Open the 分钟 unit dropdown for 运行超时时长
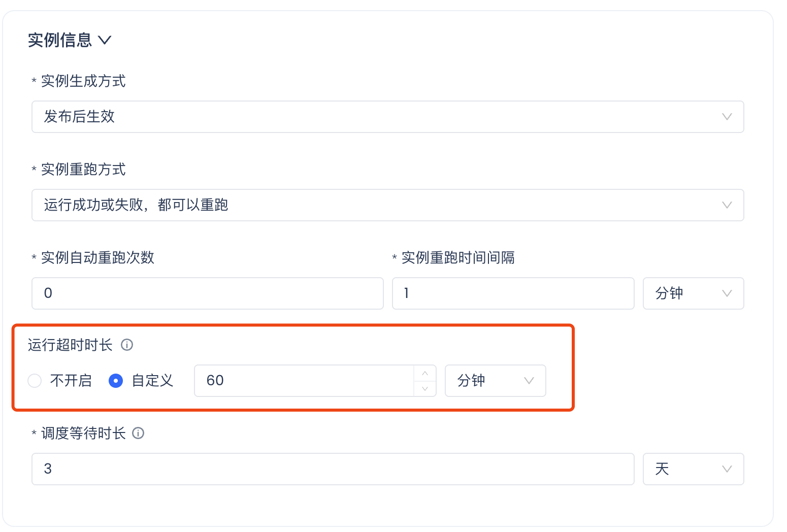 tap(495, 381)
